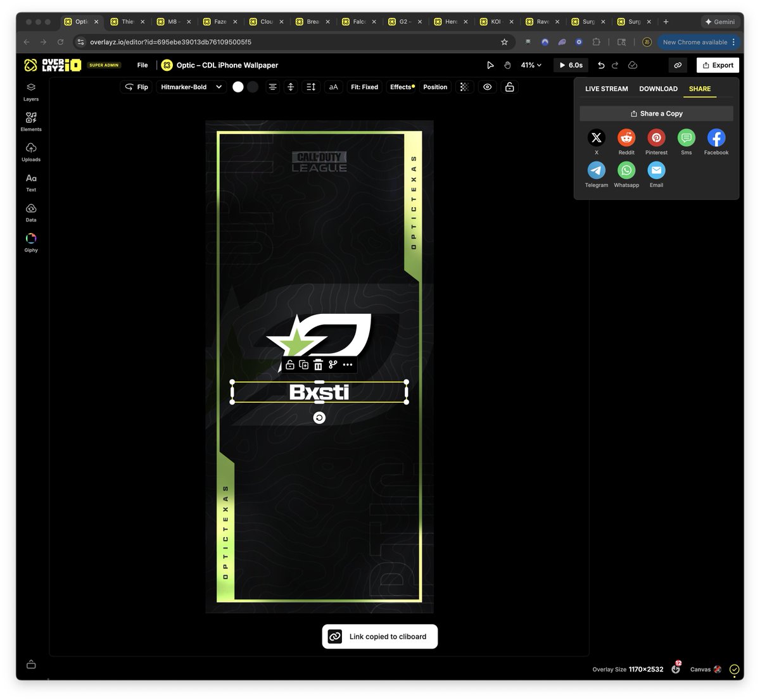The width and height of the screenshot is (760, 700).
Task: Click the Export button
Action: [718, 65]
